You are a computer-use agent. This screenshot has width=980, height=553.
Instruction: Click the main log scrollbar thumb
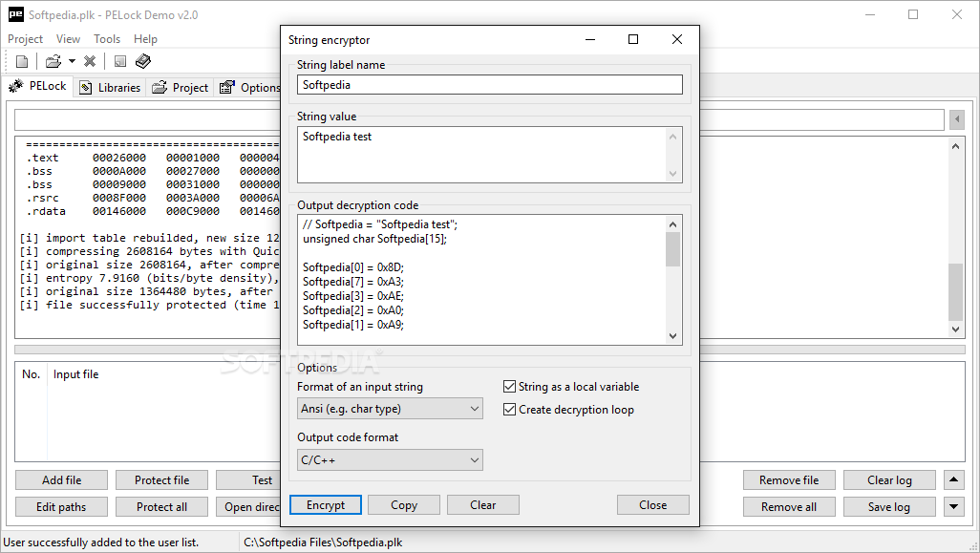(955, 292)
